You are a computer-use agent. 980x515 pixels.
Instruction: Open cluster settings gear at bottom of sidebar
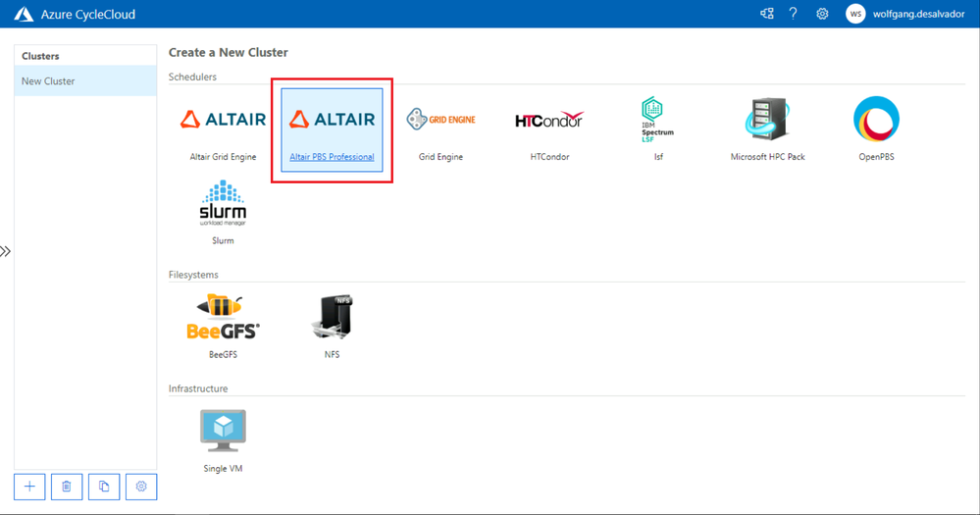click(141, 487)
